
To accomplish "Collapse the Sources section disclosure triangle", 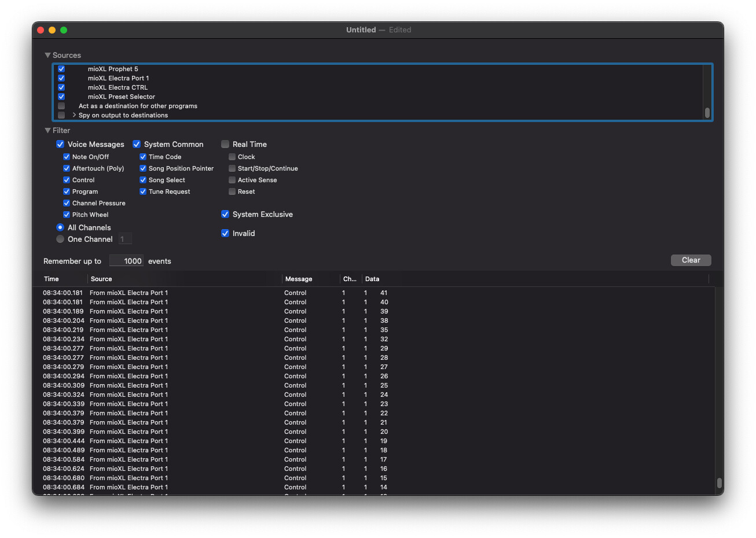I will [47, 55].
